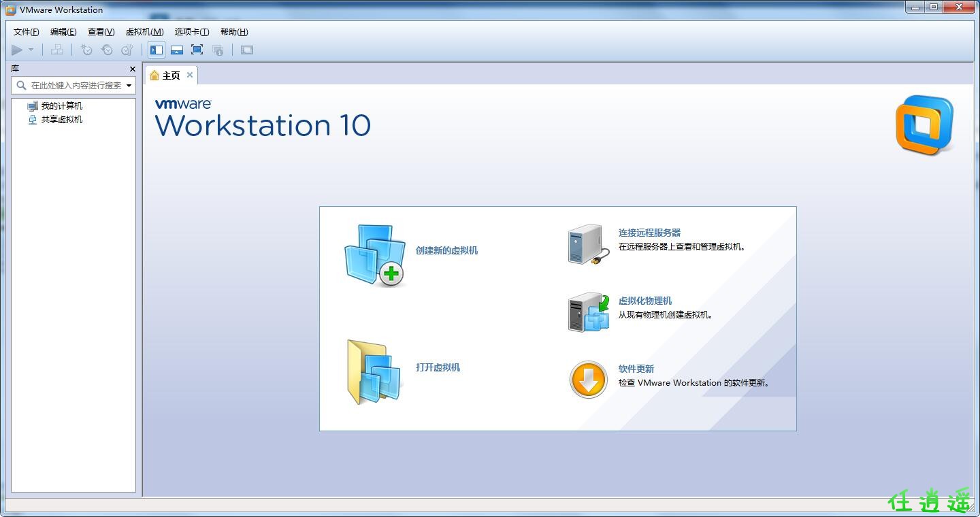Expand the library search filter dropdown
This screenshot has height=517, width=980.
tap(129, 86)
